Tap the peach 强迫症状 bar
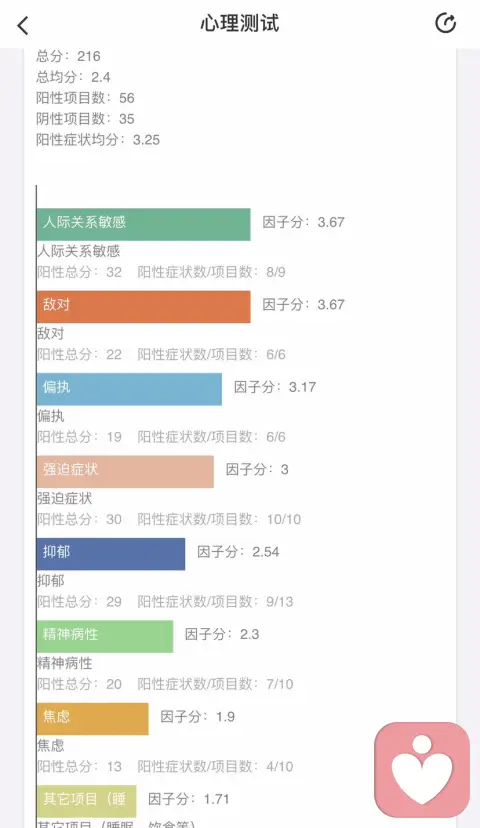Image resolution: width=480 pixels, height=828 pixels. (125, 472)
